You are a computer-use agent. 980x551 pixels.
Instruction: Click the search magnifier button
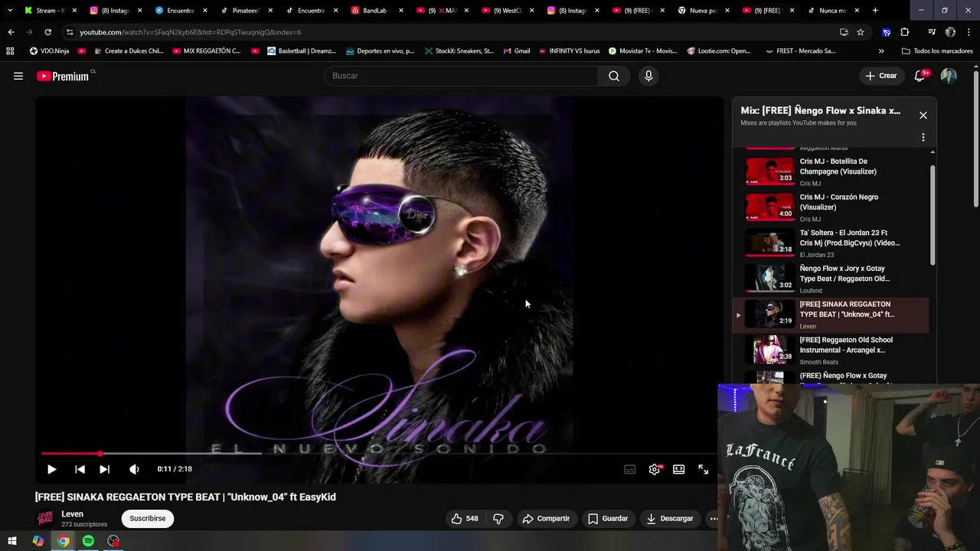click(614, 76)
